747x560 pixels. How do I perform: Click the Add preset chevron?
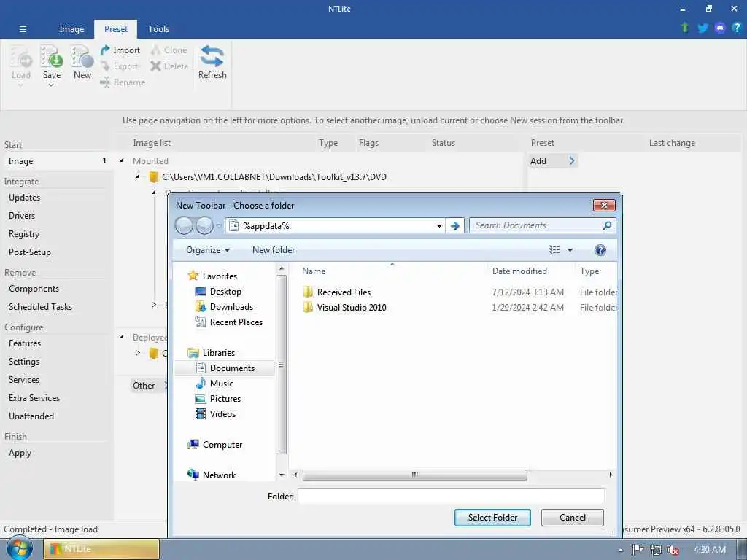(x=572, y=161)
